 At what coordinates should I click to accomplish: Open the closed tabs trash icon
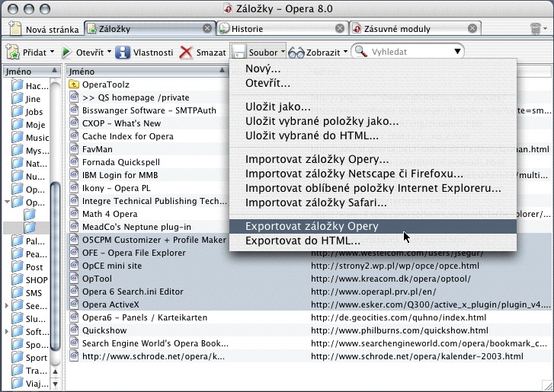(536, 29)
